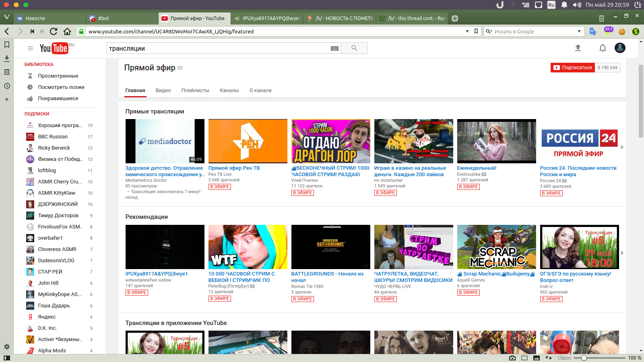Click the Google Translate extension icon
Viewport: 644px width, 362px height.
click(x=593, y=31)
